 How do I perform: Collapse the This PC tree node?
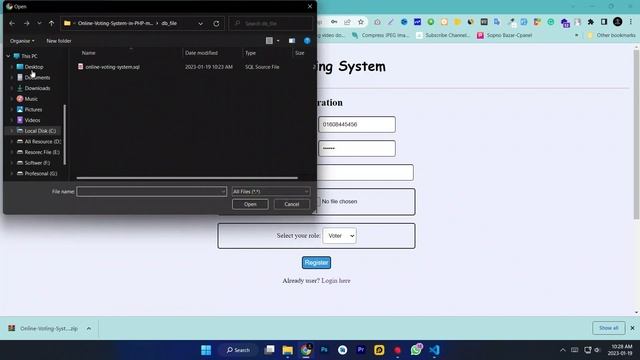[x=8, y=56]
